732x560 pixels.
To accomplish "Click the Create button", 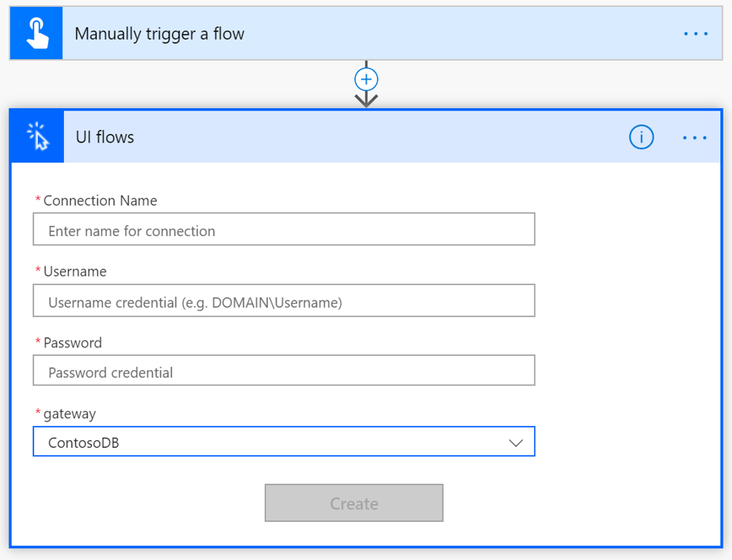I will coord(354,503).
